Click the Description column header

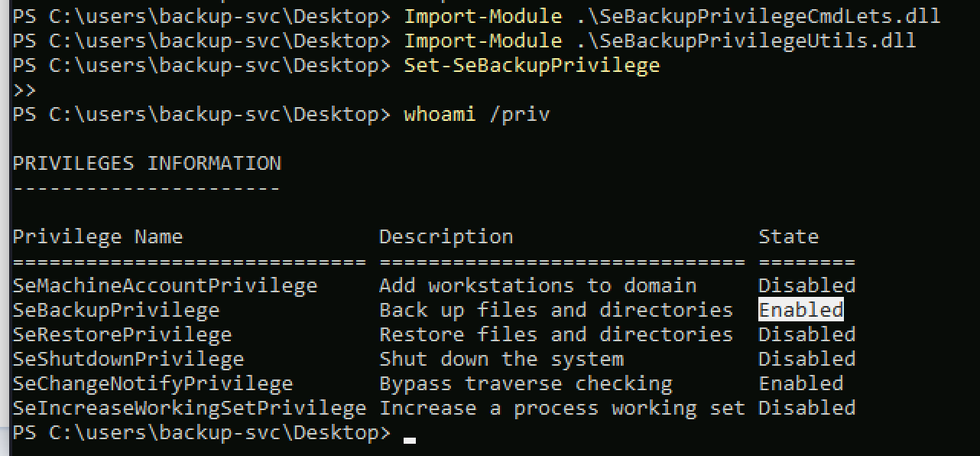(446, 236)
